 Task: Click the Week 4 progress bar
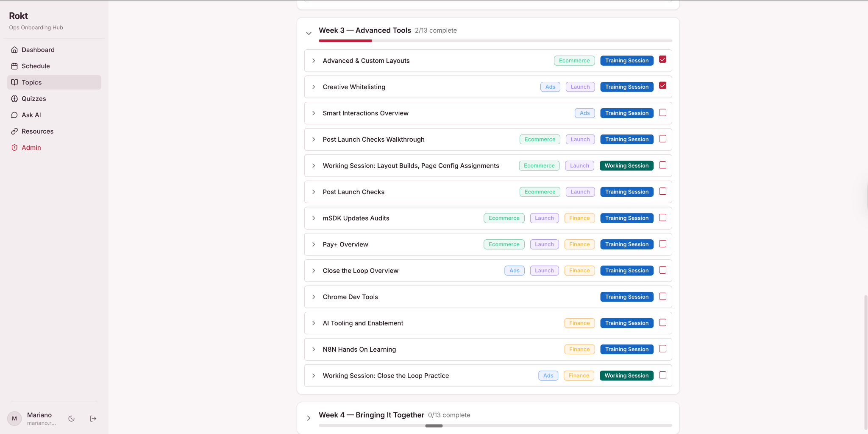click(495, 425)
